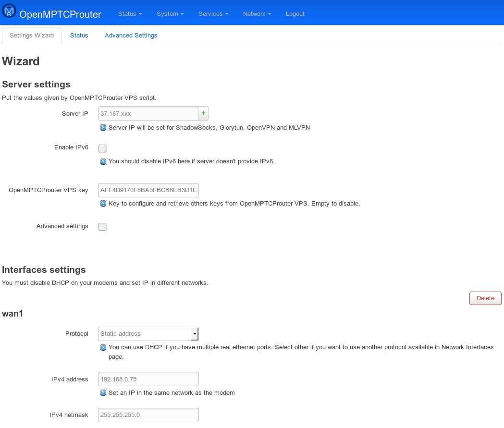504x428 pixels.
Task: Toggle the Advanced settings checkbox
Action: tap(102, 227)
